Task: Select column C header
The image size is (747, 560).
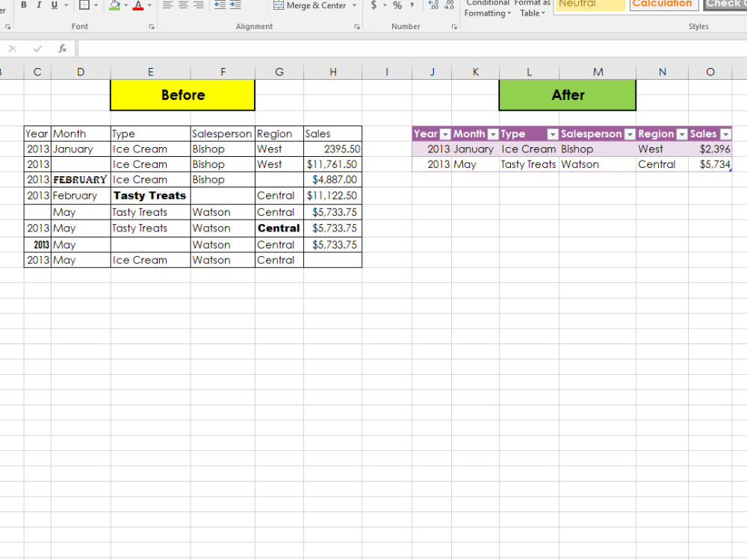Action: pos(37,72)
